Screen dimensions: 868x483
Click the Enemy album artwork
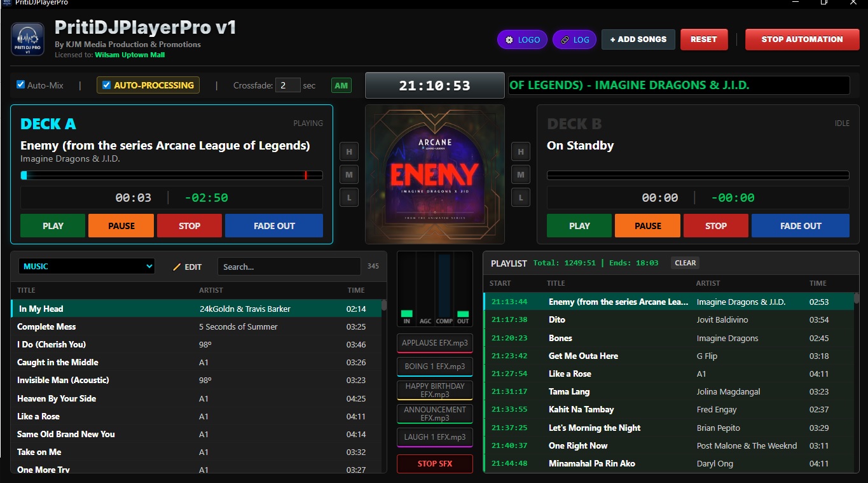coord(435,174)
